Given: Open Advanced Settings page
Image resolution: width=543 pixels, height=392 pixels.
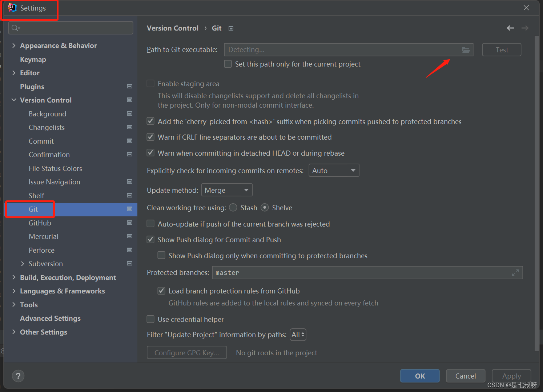Looking at the screenshot, I should coord(50,318).
